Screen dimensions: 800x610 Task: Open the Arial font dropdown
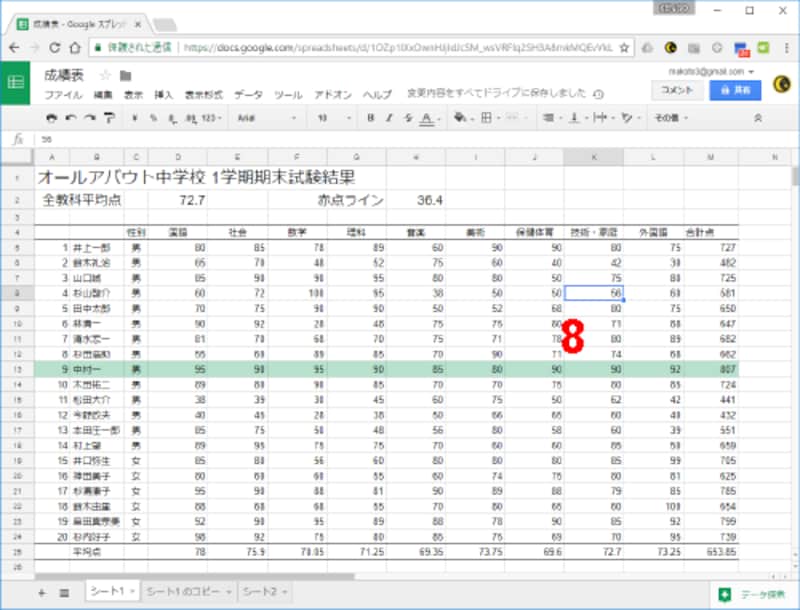[x=265, y=118]
